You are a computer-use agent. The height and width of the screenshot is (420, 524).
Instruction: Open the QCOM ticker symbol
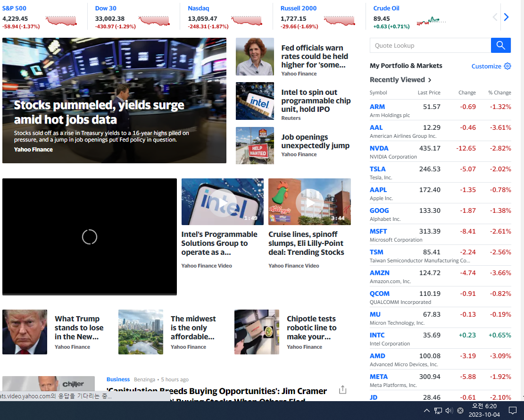point(379,293)
